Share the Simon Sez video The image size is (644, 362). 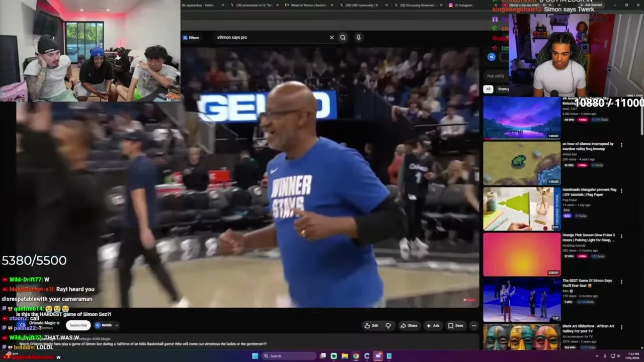pos(409,326)
